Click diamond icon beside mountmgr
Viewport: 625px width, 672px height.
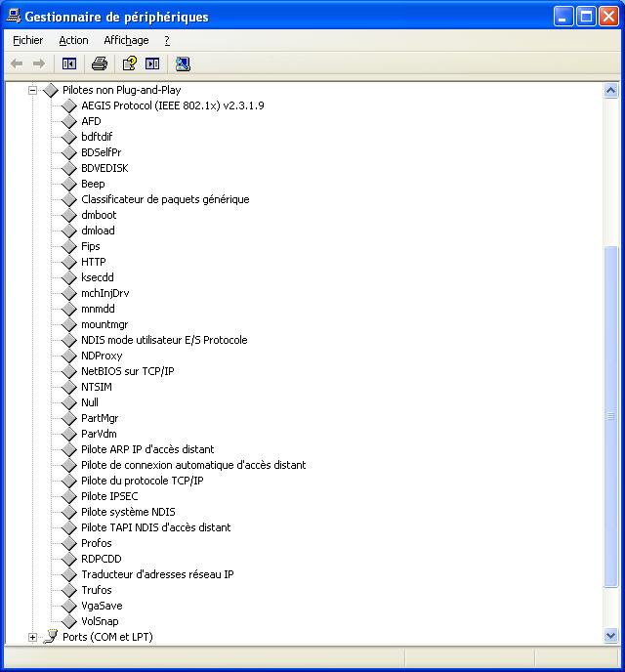(69, 324)
